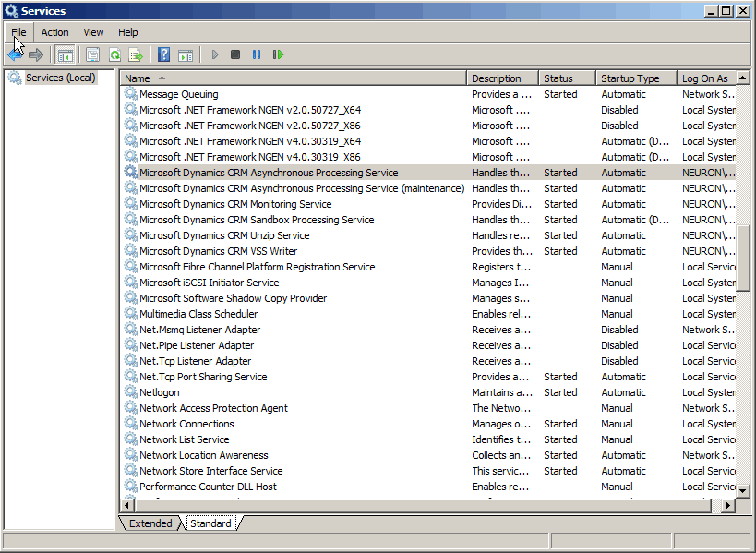The image size is (756, 553).
Task: Click the horizontal scrollbar left arrow
Action: tap(127, 505)
